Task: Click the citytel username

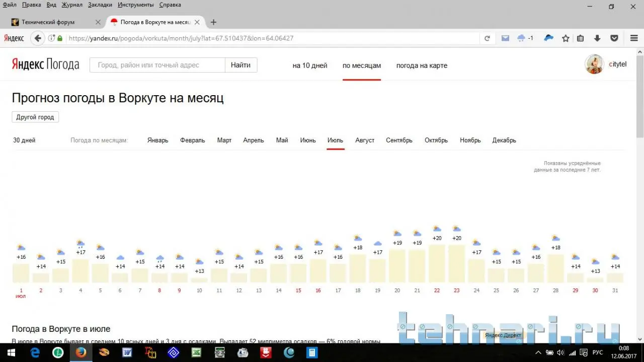Action: click(x=617, y=64)
